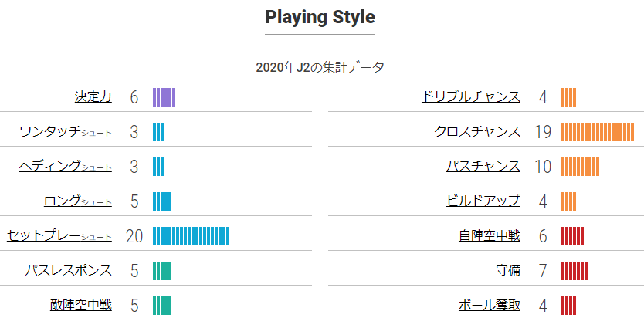Click the ドリブルチャンス link

(x=471, y=97)
